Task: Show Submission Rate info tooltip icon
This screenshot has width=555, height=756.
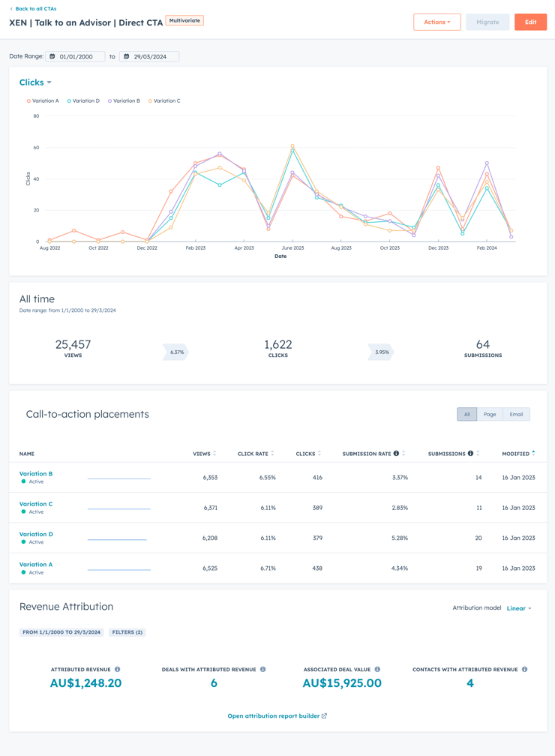Action: point(396,453)
